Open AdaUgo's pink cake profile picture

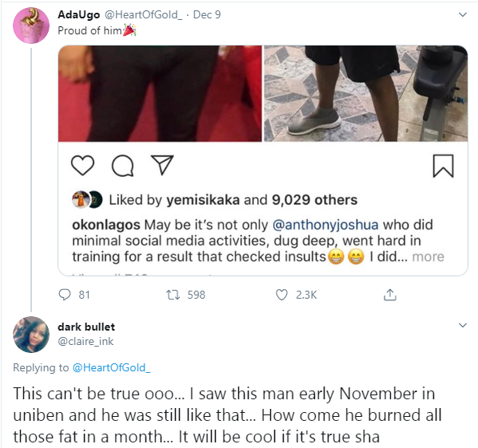(31, 26)
